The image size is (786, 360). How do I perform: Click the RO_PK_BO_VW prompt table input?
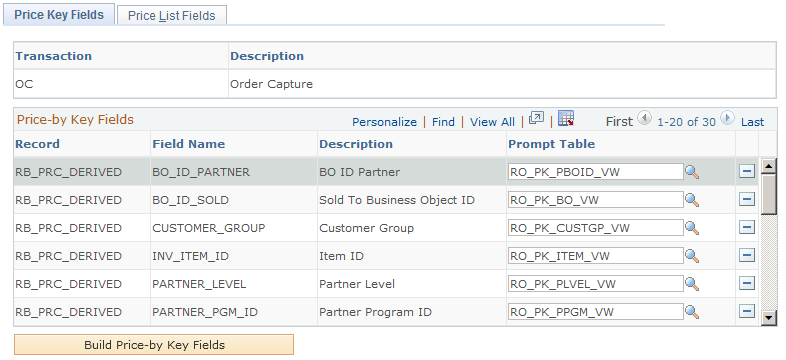596,200
